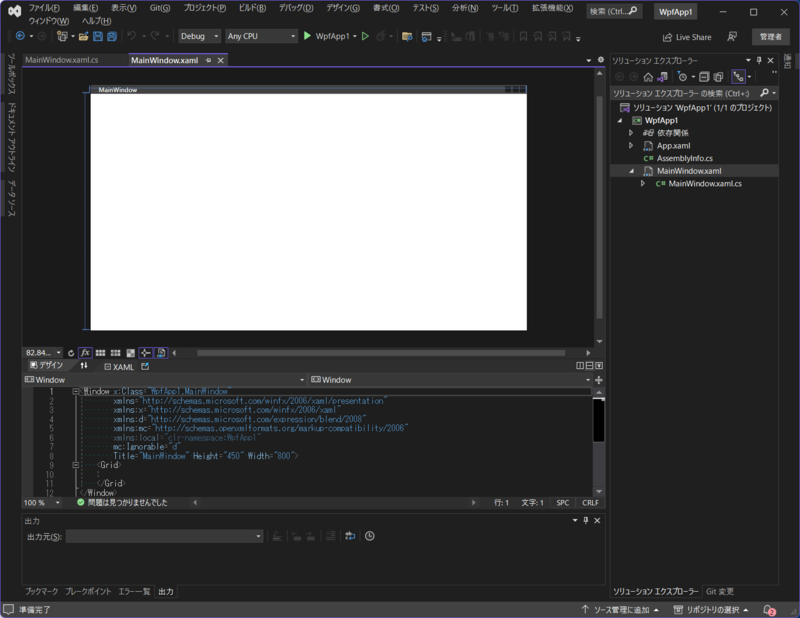The height and width of the screenshot is (618, 800).
Task: Expand the 依存関係 tree node
Action: [x=631, y=133]
